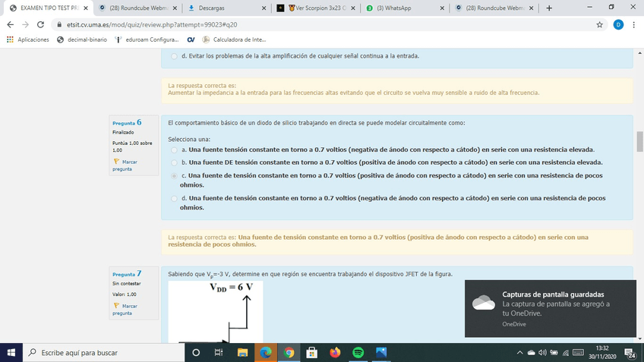The image size is (644, 362).
Task: Select option d of the previous question
Action: [174, 56]
